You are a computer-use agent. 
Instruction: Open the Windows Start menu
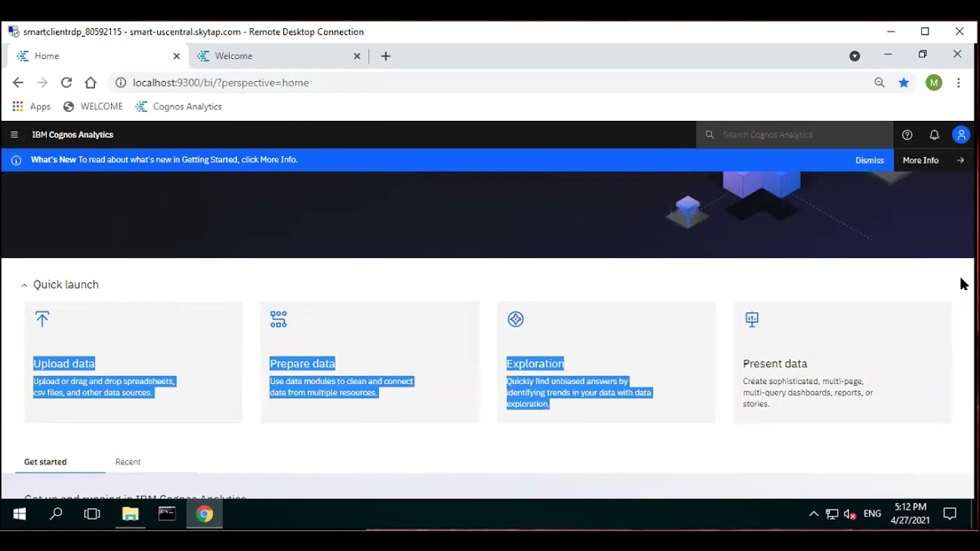point(19,514)
